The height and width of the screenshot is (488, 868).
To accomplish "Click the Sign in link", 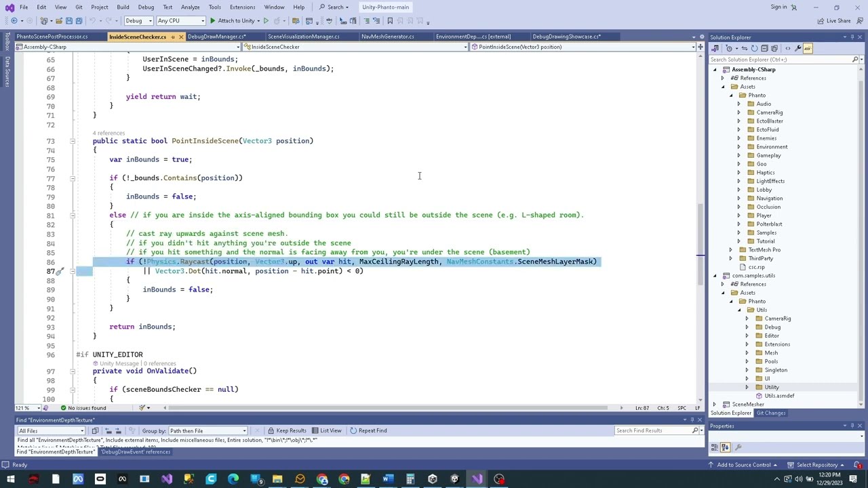I will (779, 7).
